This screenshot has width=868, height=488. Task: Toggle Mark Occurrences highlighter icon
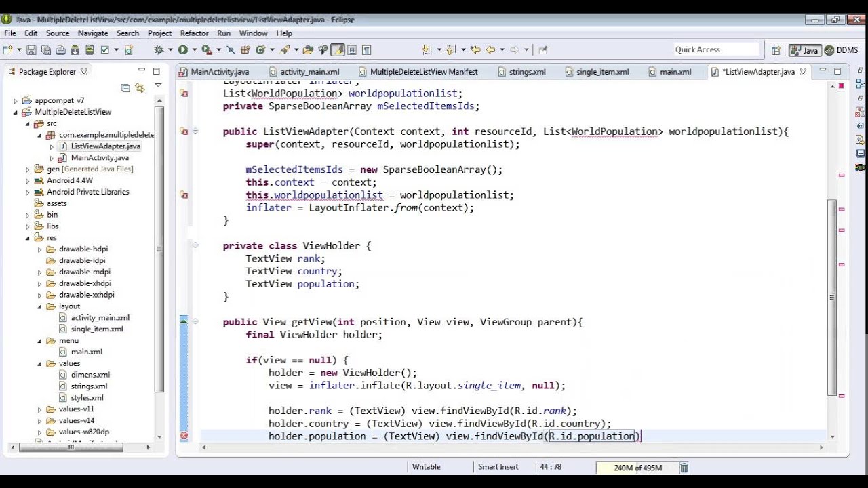[x=337, y=49]
